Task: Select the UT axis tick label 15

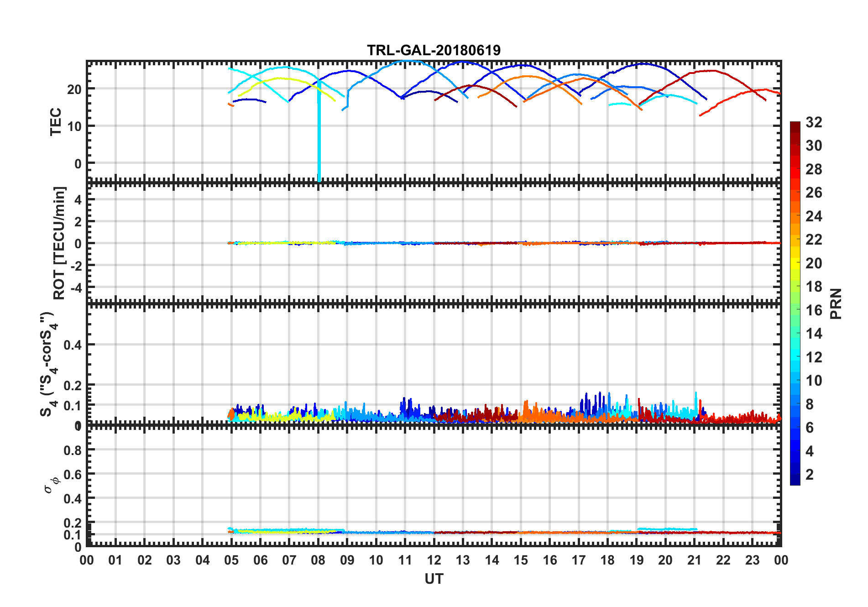Action: 521,560
